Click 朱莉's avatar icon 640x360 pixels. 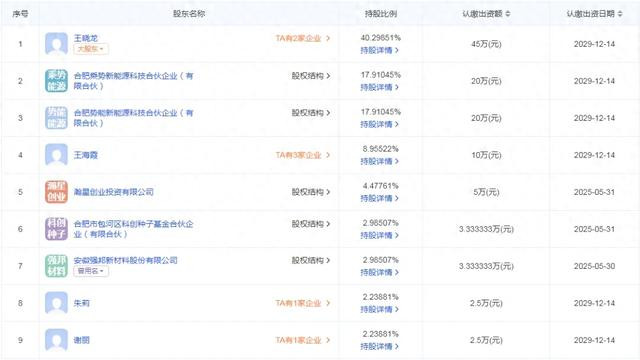pyautogui.click(x=56, y=303)
